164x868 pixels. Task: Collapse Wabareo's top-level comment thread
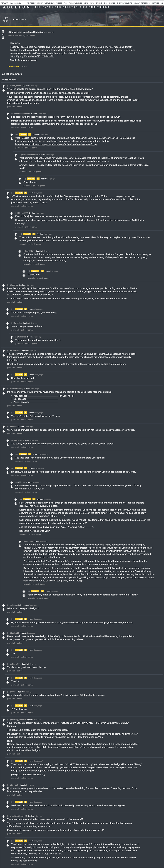(8, 285)
